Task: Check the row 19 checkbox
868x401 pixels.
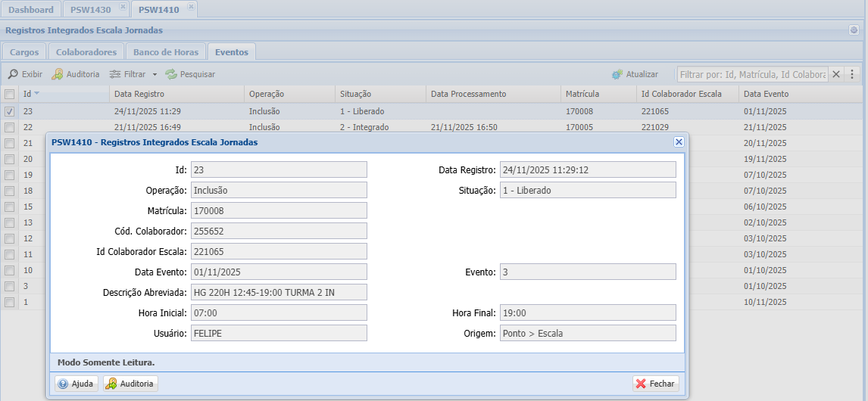Action: point(9,175)
